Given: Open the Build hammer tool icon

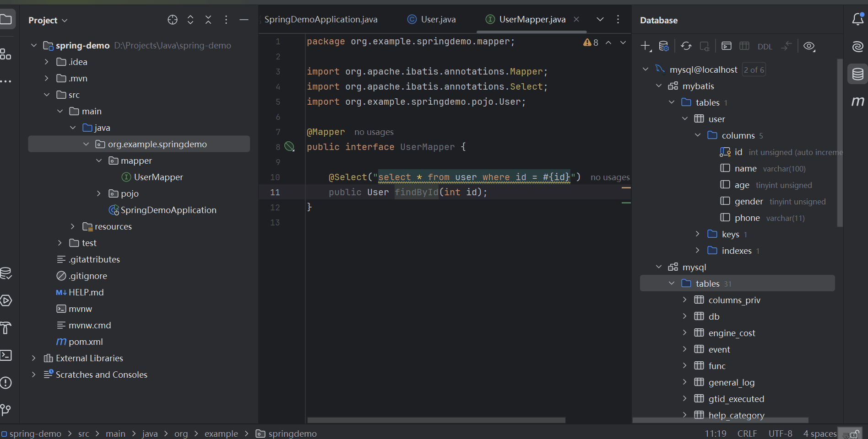Looking at the screenshot, I should [5, 328].
